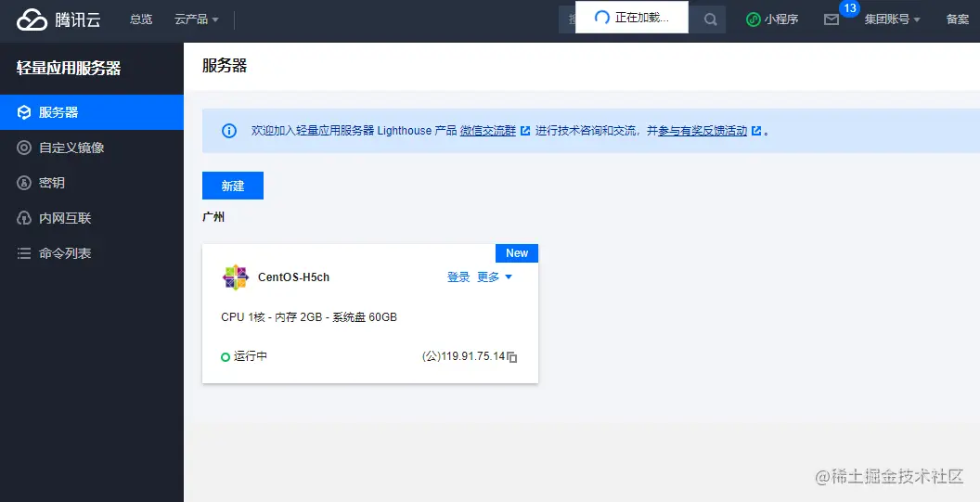Click the Tencent Cloud logo

pyautogui.click(x=58, y=19)
